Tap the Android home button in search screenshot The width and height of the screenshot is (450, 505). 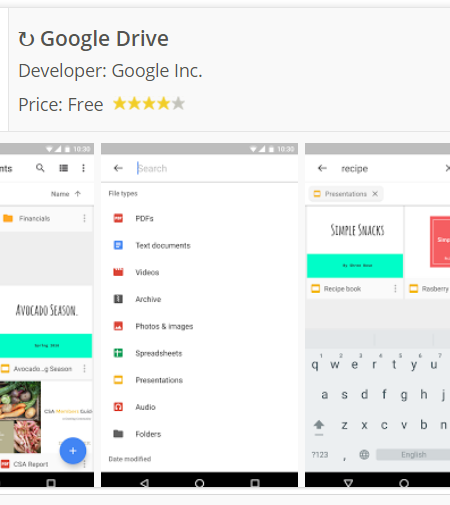pyautogui.click(x=200, y=483)
